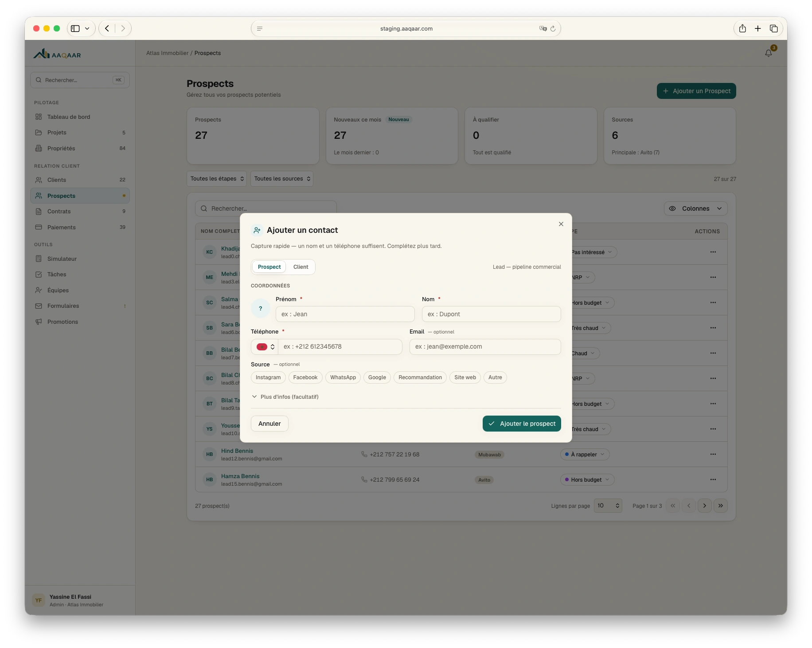Open actions menu for Chaud row
The width and height of the screenshot is (812, 648).
713,353
